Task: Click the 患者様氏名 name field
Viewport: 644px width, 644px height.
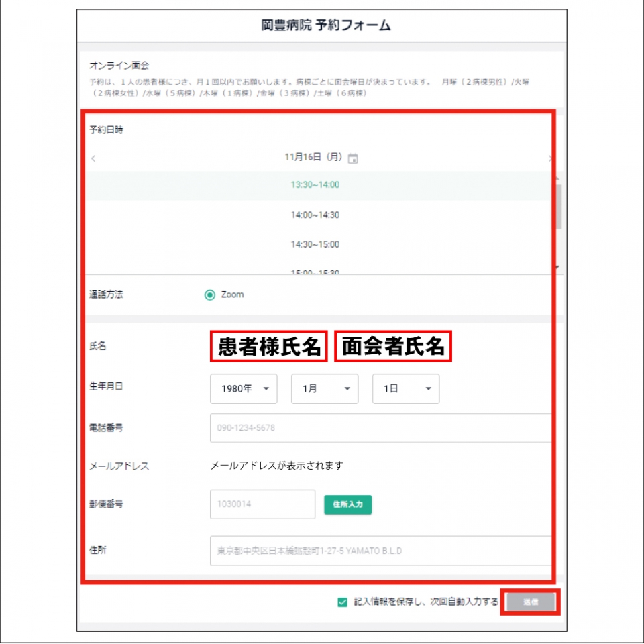Action: [268, 346]
